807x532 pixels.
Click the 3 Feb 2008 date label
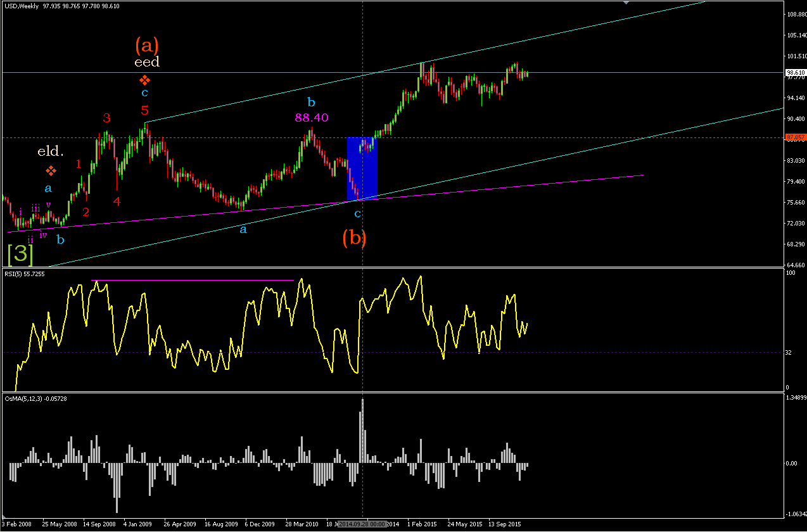(16, 524)
